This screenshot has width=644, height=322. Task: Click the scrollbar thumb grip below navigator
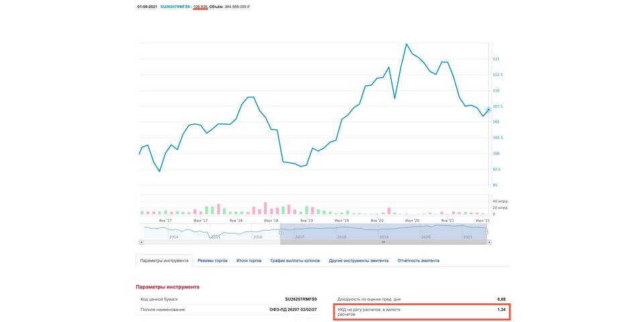click(x=383, y=242)
